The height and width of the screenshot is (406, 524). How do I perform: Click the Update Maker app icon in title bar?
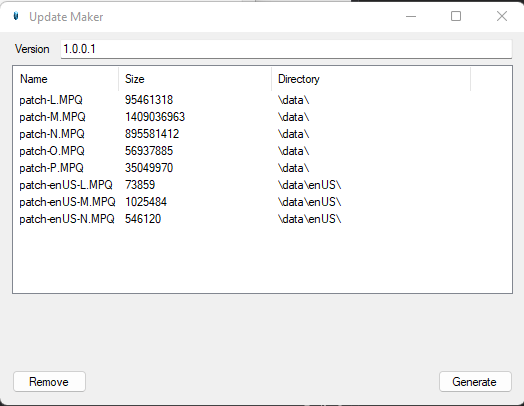pos(16,16)
